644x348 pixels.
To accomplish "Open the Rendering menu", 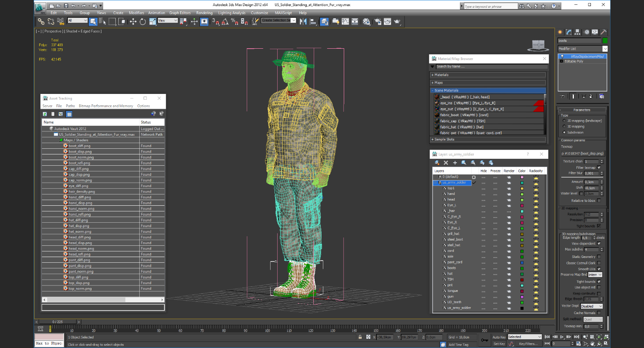I will coord(204,13).
